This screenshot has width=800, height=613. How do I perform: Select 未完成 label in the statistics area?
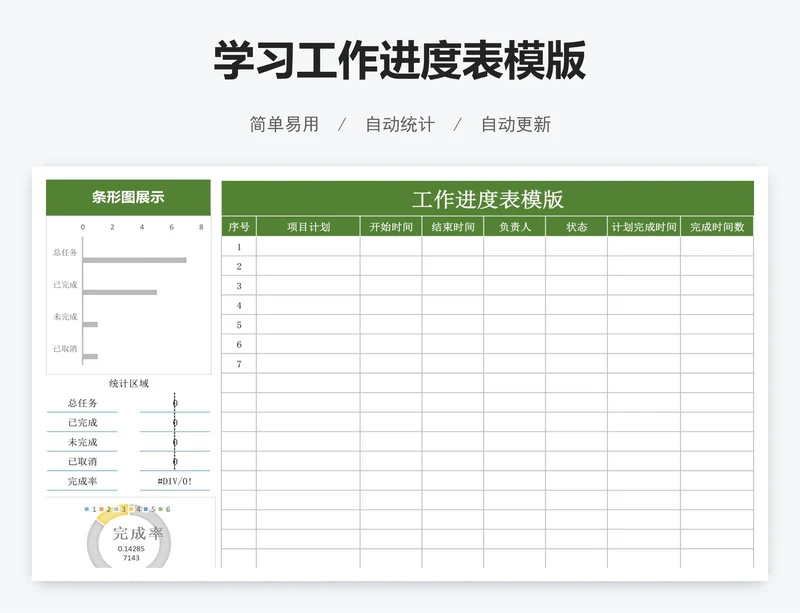(82, 442)
